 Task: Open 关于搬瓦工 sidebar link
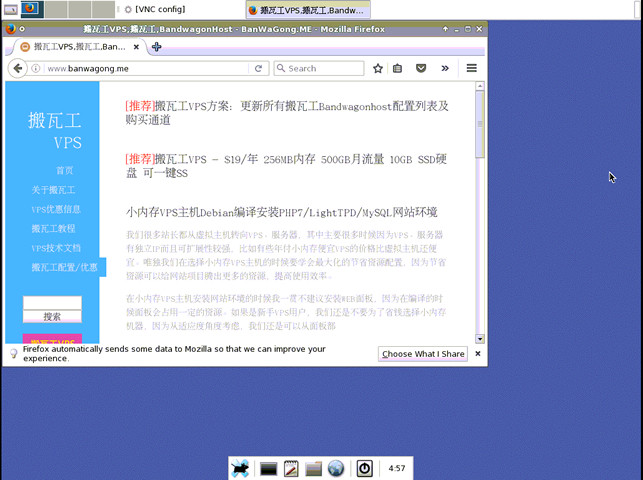pyautogui.click(x=53, y=190)
